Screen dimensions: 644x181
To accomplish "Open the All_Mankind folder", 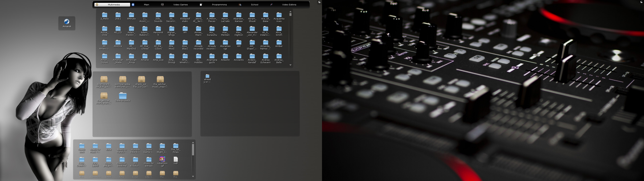I will coord(131,45).
